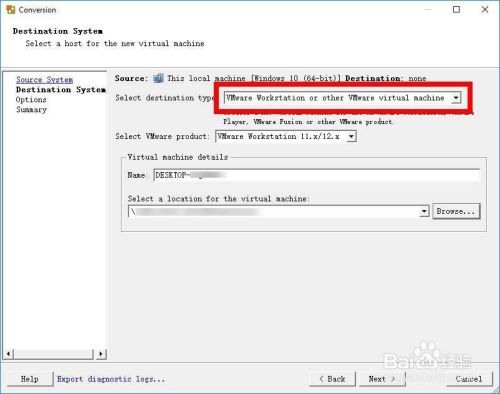Click the virtual machine Name field
This screenshot has width=500, height=394.
tap(317, 175)
